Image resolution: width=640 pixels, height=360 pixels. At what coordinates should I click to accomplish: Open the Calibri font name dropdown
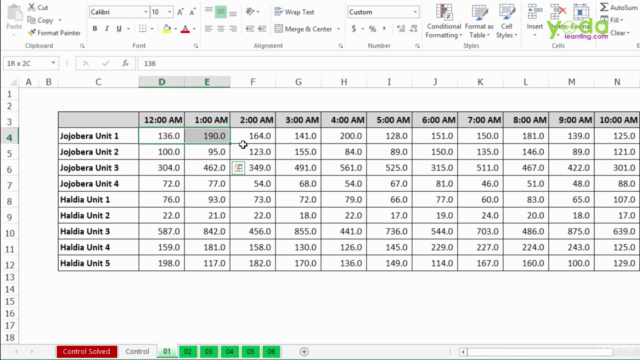click(x=146, y=12)
